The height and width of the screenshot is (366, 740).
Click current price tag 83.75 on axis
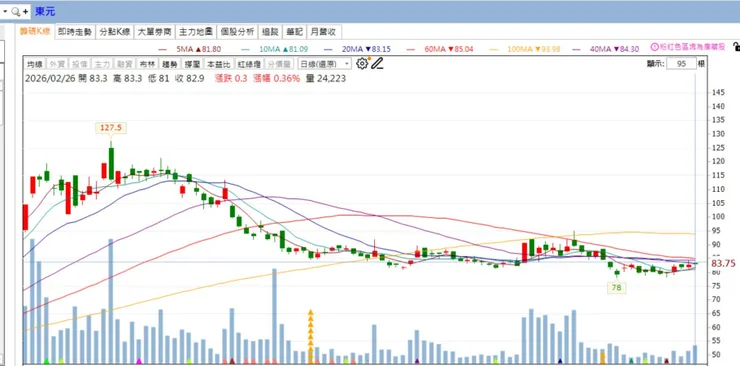click(723, 264)
